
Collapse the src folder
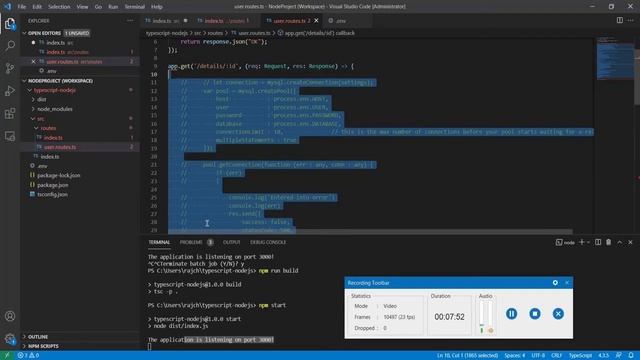point(33,119)
